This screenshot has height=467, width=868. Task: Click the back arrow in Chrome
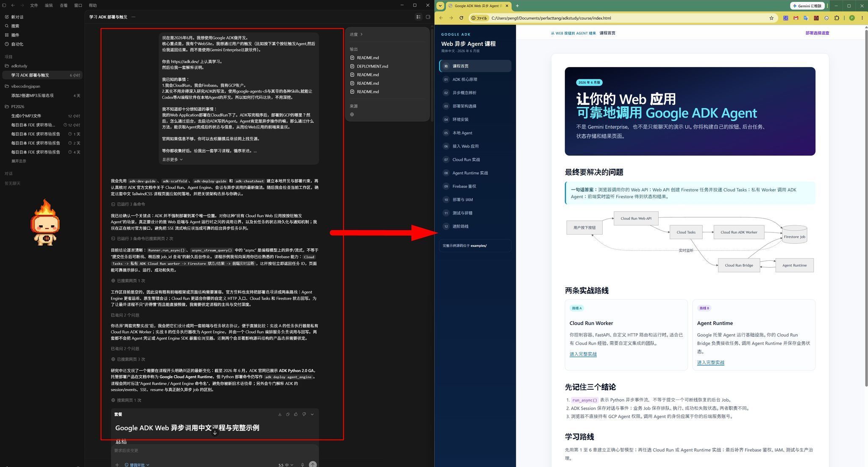click(x=441, y=18)
